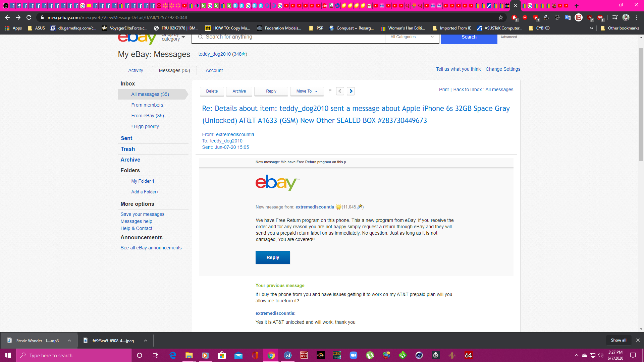Flag this message
The width and height of the screenshot is (644, 362).
(x=330, y=91)
